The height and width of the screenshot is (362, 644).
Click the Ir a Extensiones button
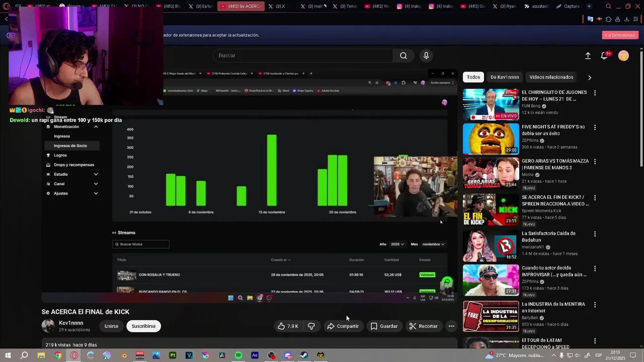(620, 35)
